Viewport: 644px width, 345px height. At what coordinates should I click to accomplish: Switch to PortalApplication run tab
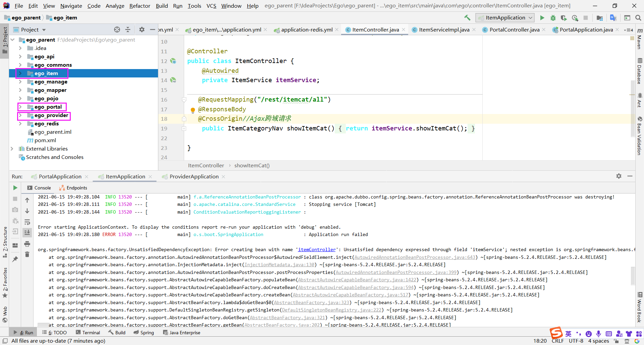coord(60,176)
